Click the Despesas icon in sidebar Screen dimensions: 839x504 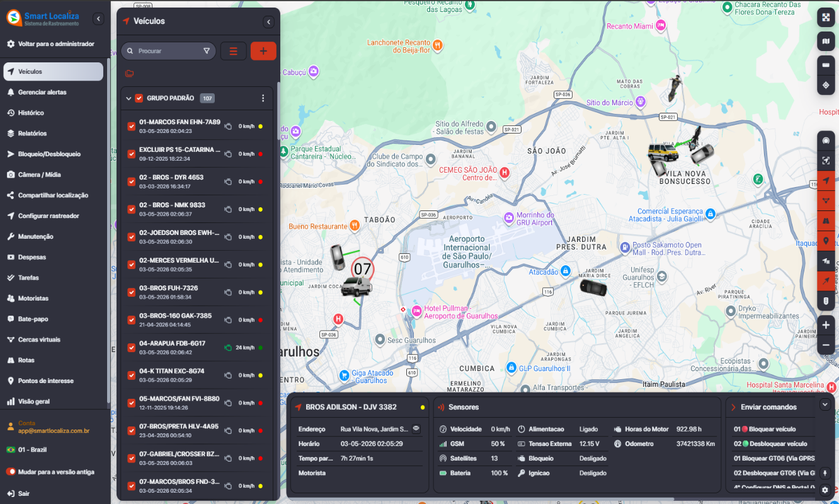click(11, 257)
